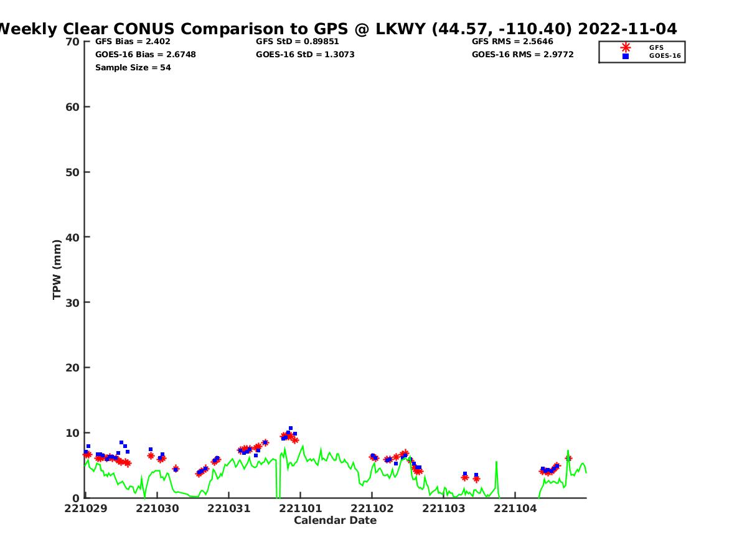Select the GOES-16 StD = 1.3073 text
The height and width of the screenshot is (560, 747).
coord(305,55)
